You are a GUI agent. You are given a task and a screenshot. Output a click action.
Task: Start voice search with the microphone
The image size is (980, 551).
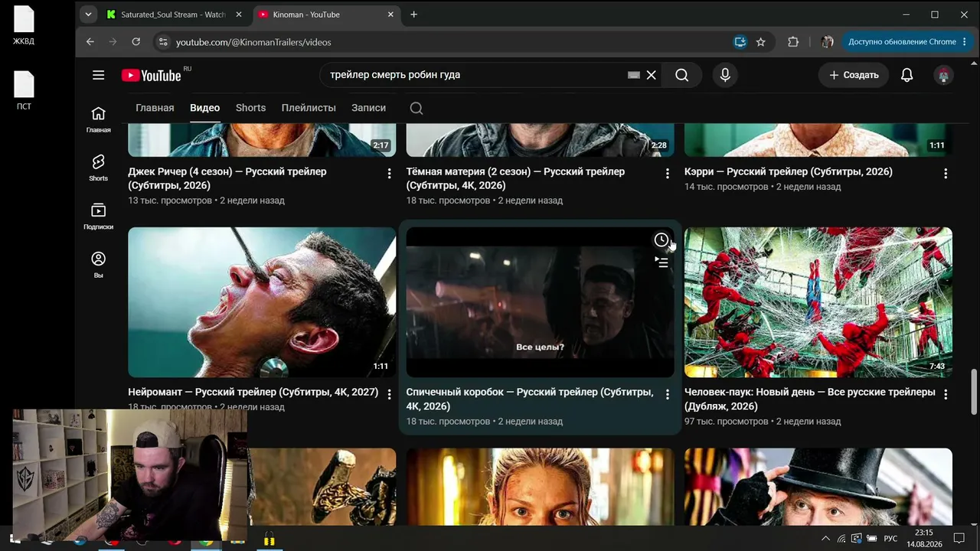click(725, 75)
